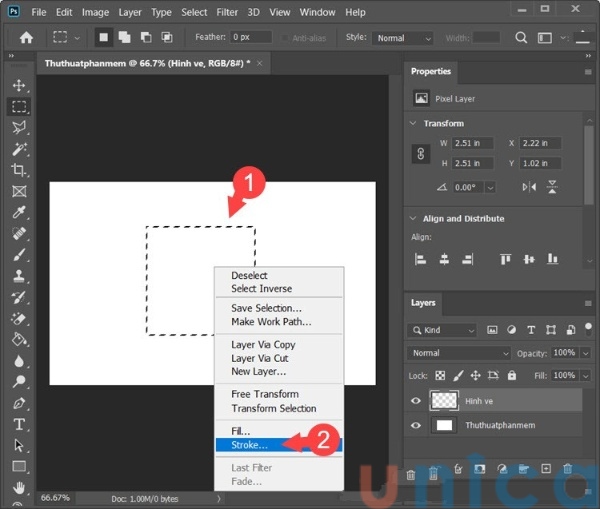Select the Eyedropper tool
This screenshot has height=509, width=600.
click(x=19, y=212)
